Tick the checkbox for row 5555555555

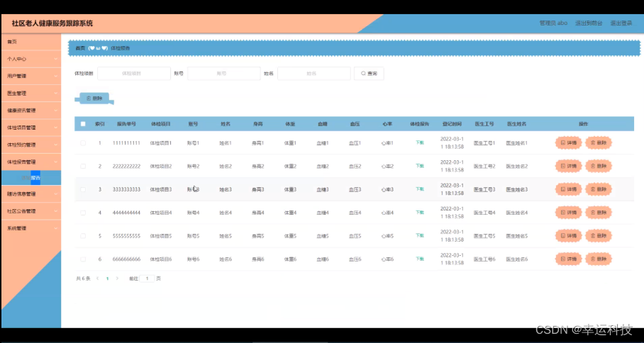pos(83,236)
